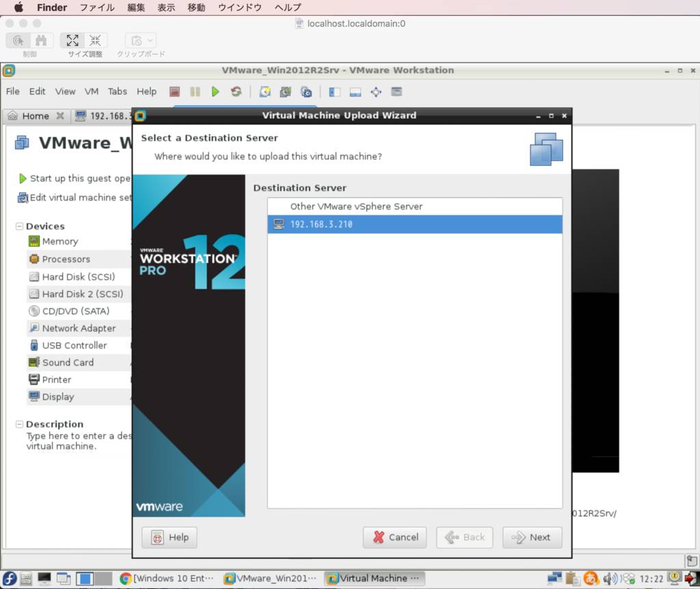Switch to Windows 10 Ent taskbar window
This screenshot has width=700, height=589.
pyautogui.click(x=167, y=579)
